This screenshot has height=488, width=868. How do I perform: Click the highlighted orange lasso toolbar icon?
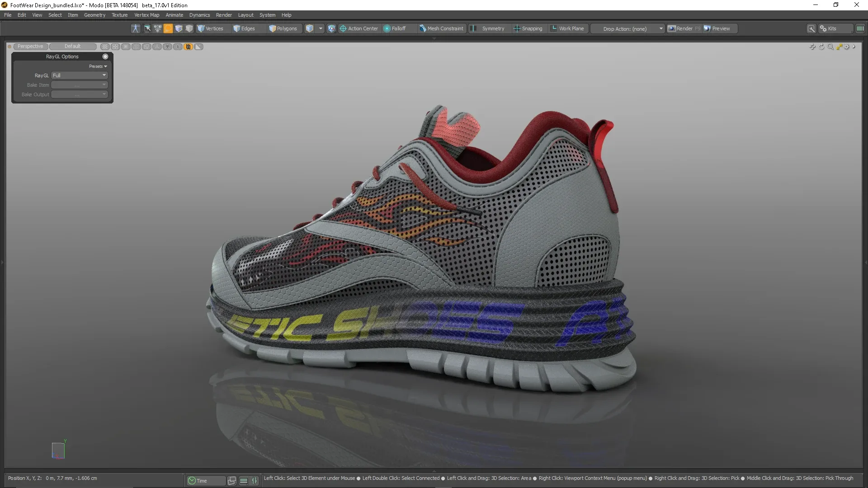[168, 28]
